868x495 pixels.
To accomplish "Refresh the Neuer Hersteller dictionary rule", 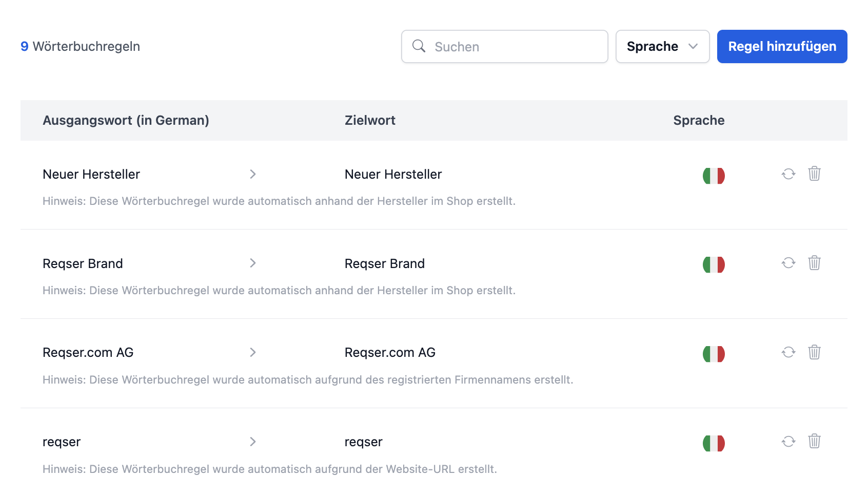I will (788, 174).
